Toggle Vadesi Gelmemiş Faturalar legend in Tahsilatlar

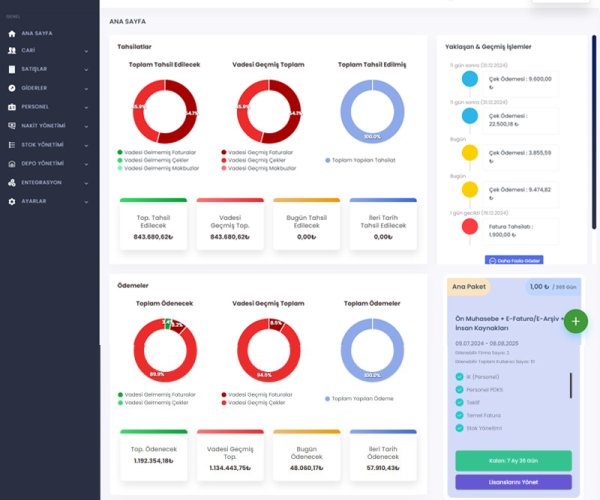pos(157,152)
